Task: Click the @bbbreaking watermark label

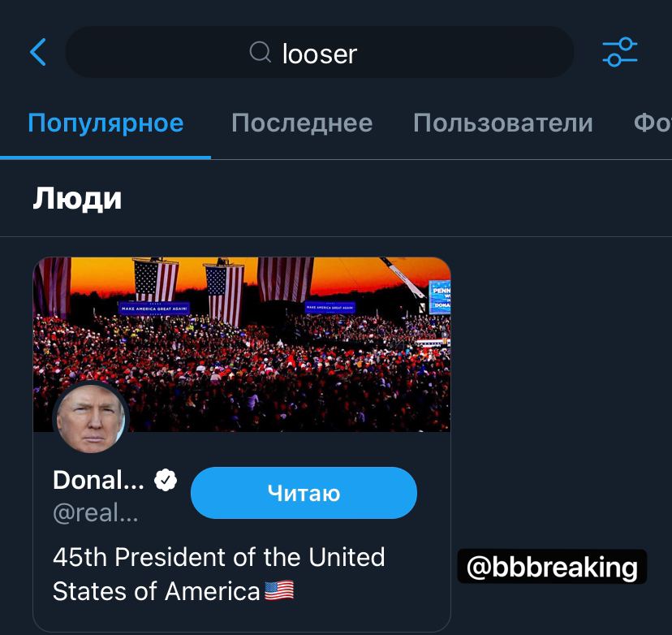Action: point(552,567)
